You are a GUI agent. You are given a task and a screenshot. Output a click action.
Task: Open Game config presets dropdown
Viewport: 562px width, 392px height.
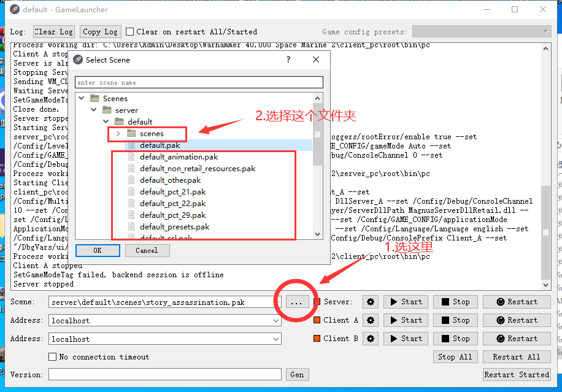[x=482, y=31]
